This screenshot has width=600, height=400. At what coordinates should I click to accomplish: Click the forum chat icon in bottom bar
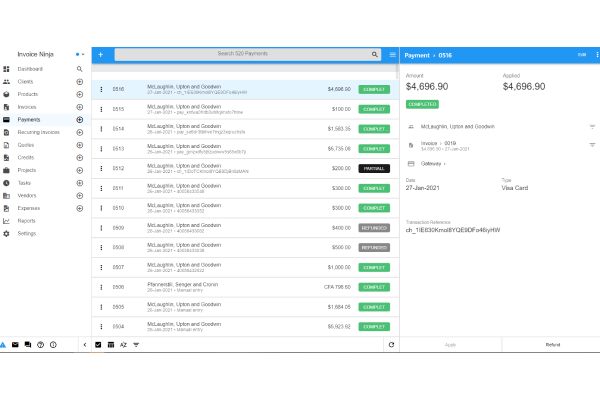tap(28, 344)
